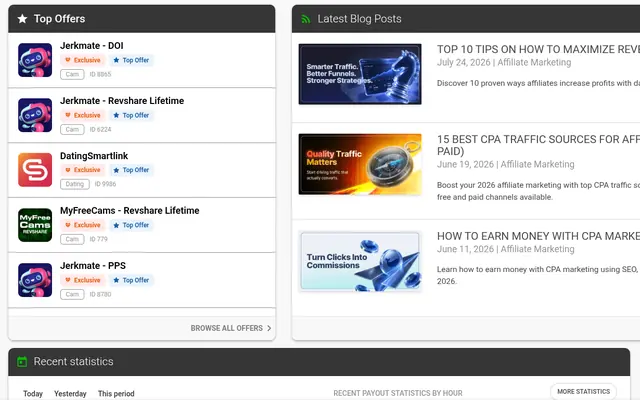Click Top Offer badge on Jerkmate - Revshare Lifetime
Screen dimensions: 640x400
(131, 115)
